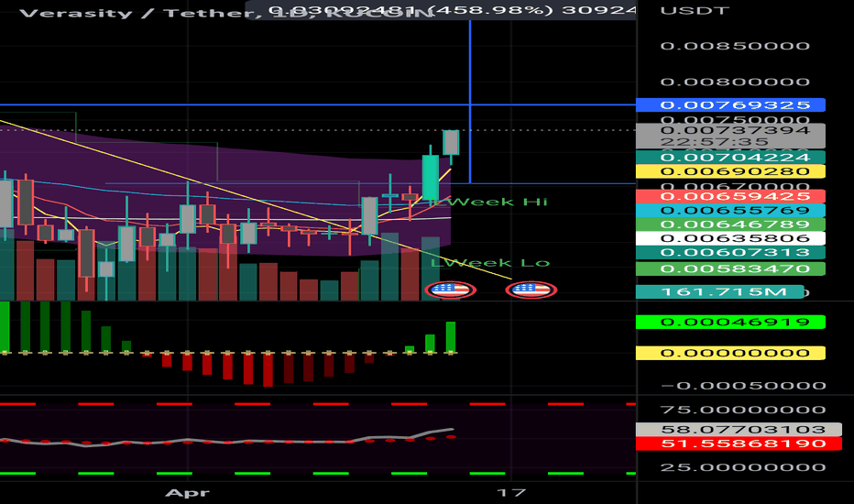Click the 25.00000000 RSI axis level
Screen dimensions: 854x504
[743, 467]
